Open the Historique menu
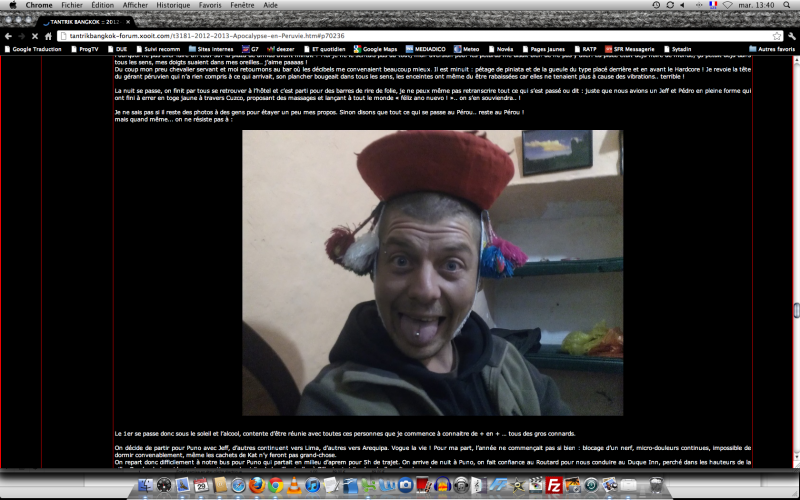 pyautogui.click(x=173, y=5)
